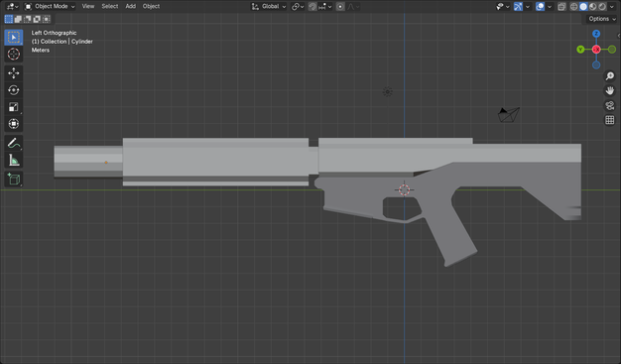Click the '(1) Collection | Cylinder' text
Screen dimensions: 621x364
(x=62, y=42)
